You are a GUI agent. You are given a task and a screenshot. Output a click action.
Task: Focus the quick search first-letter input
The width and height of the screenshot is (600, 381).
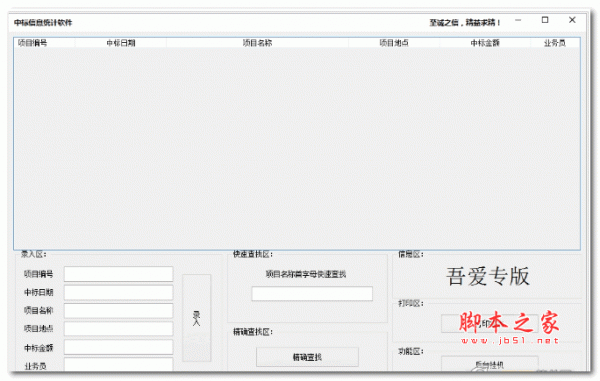click(x=312, y=293)
